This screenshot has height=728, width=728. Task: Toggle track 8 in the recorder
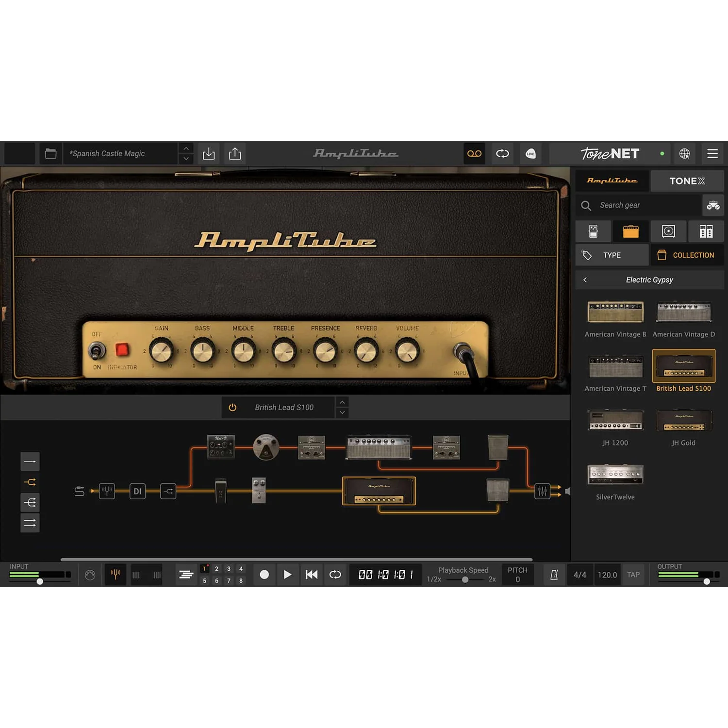(241, 580)
